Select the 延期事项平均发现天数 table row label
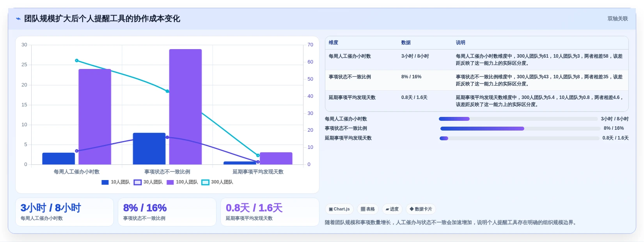This screenshot has width=644, height=242. coord(352,97)
